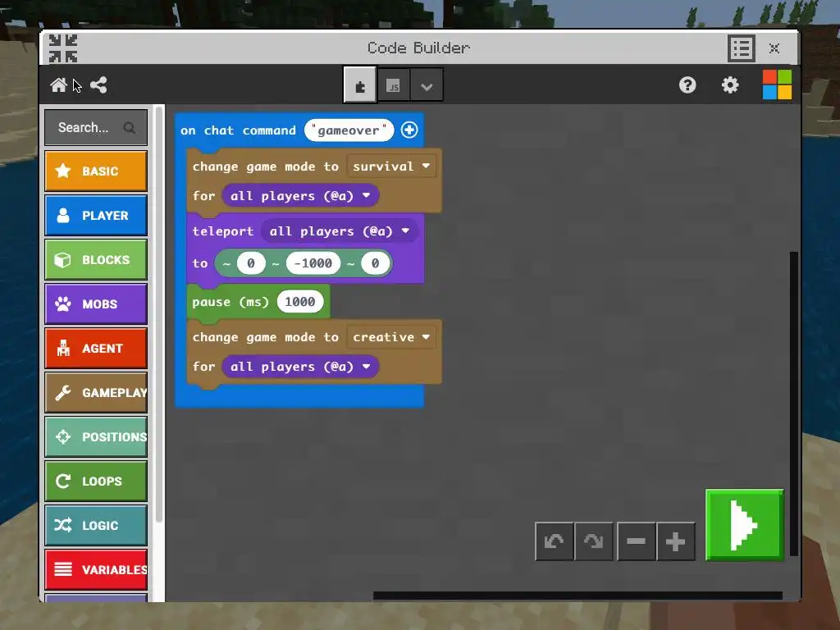Open the POSITIONS block category

pyautogui.click(x=96, y=436)
